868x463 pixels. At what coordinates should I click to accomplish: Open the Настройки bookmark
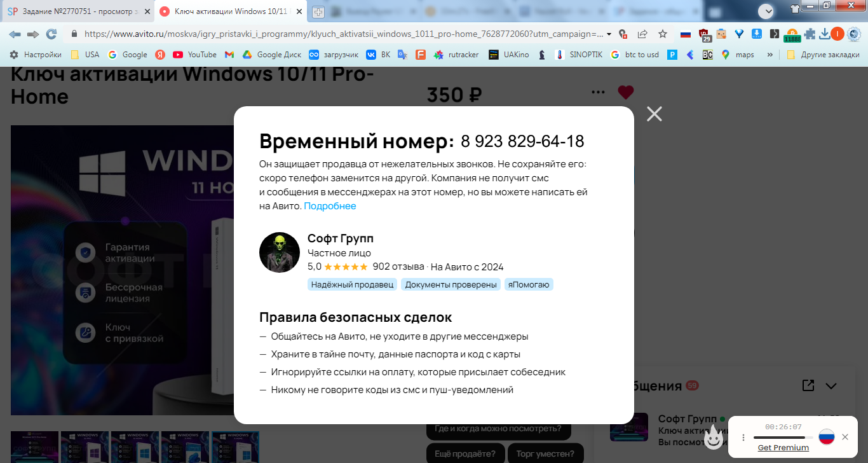(36, 55)
